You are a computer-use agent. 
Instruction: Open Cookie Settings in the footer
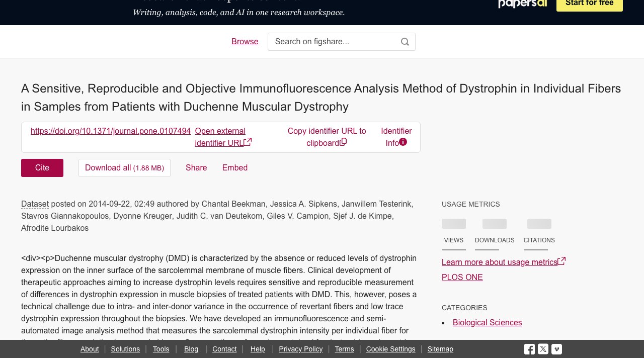(391, 349)
